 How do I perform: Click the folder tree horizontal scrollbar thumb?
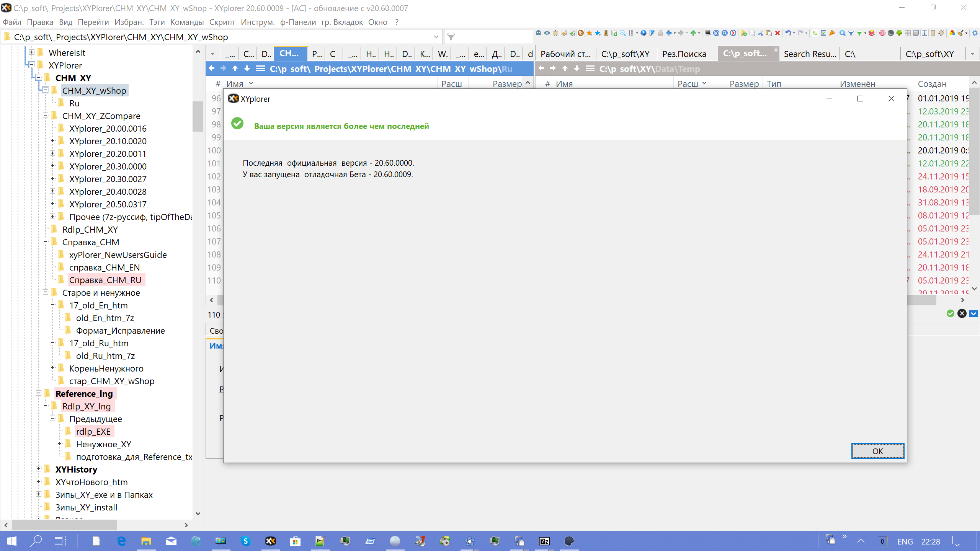point(64,525)
